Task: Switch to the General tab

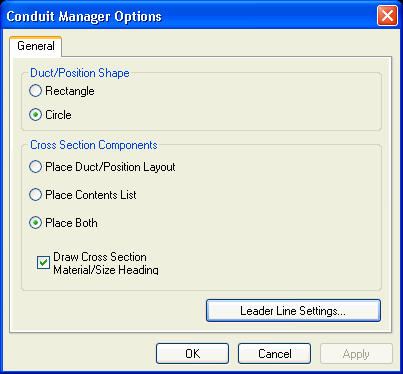Action: pos(36,46)
